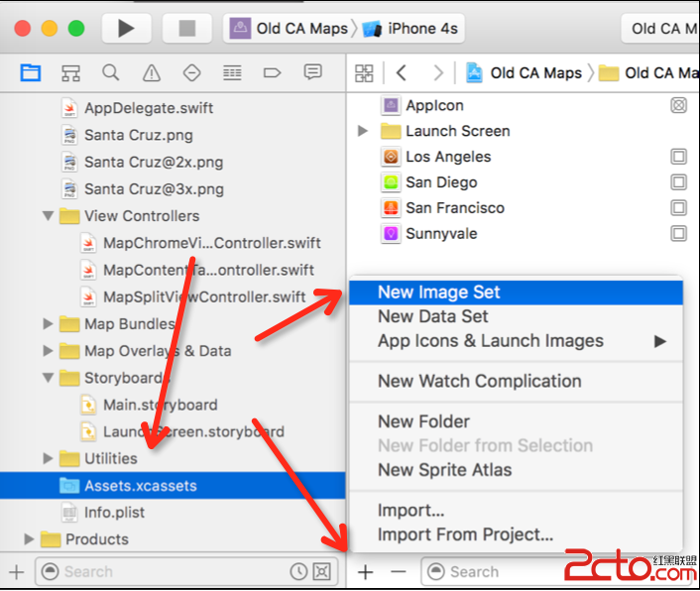Image resolution: width=700 pixels, height=591 pixels.
Task: Toggle the Sunnyvale row checkbox
Action: tap(678, 234)
